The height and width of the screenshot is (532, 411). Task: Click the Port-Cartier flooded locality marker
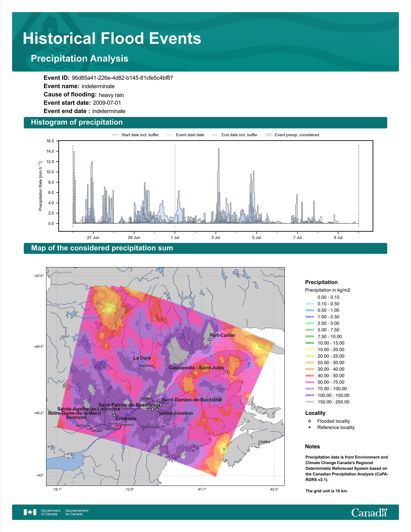pos(209,339)
